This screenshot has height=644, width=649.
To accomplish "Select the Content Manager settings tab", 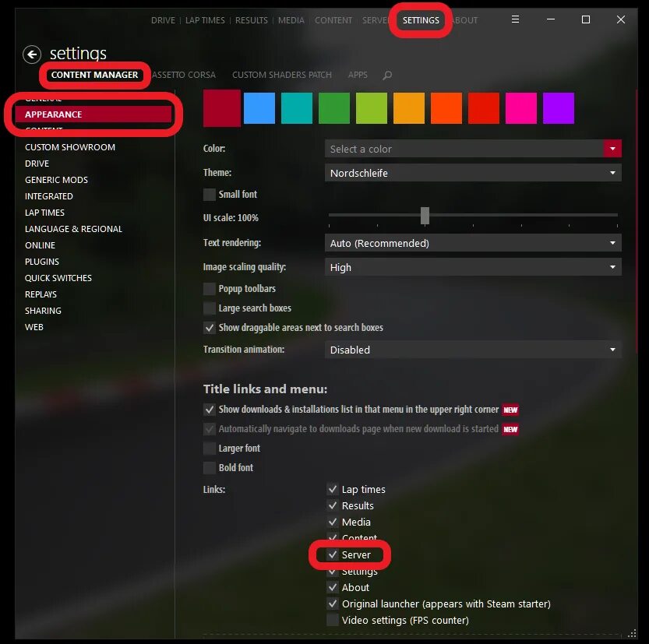I will point(94,75).
